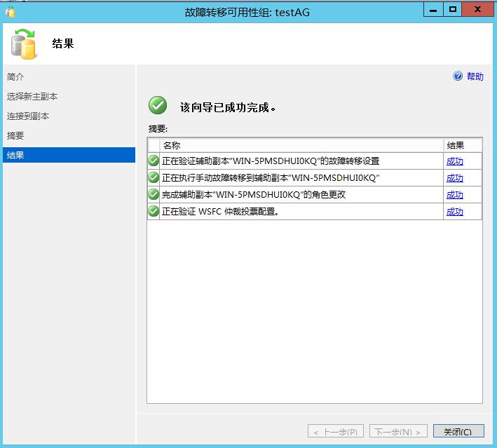Select the 连接到副本 step in the sidebar
497x448 pixels.
pyautogui.click(x=28, y=116)
